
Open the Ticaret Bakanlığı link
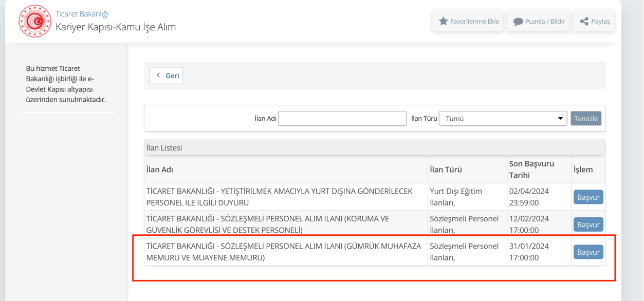82,13
